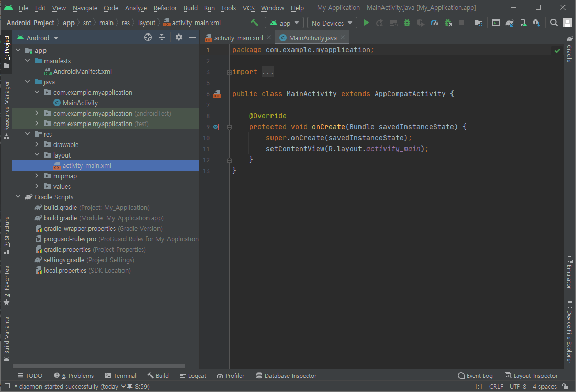This screenshot has height=392, width=576.
Task: Toggle the 2: Favorites tool window
Action: [x=6, y=285]
